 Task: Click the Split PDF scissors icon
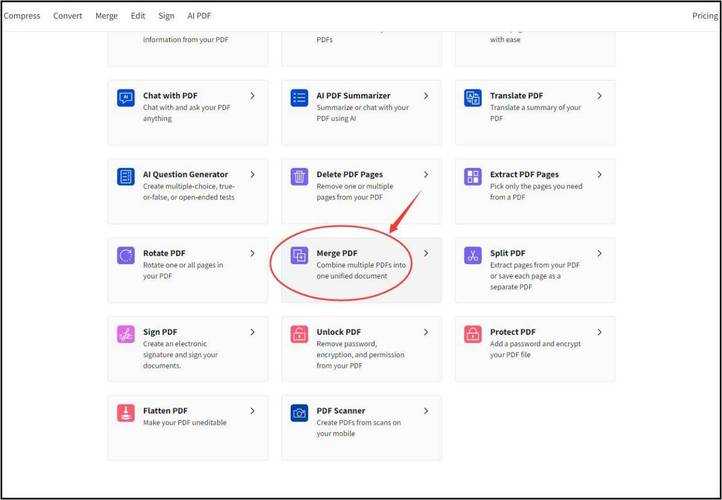473,256
